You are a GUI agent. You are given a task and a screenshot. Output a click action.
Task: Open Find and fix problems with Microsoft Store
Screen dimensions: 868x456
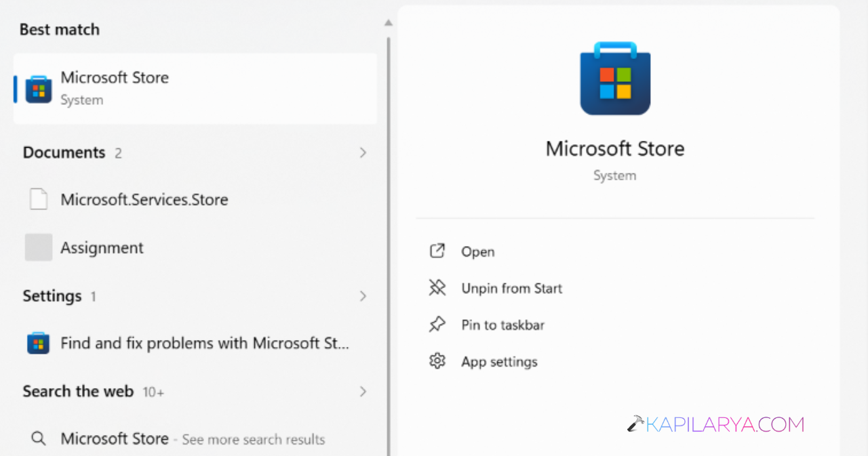pos(195,344)
